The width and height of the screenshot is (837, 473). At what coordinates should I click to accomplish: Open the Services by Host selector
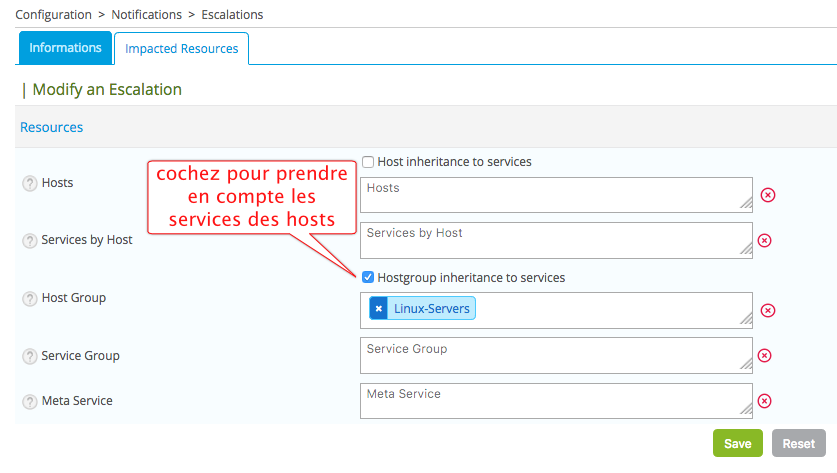click(x=555, y=240)
